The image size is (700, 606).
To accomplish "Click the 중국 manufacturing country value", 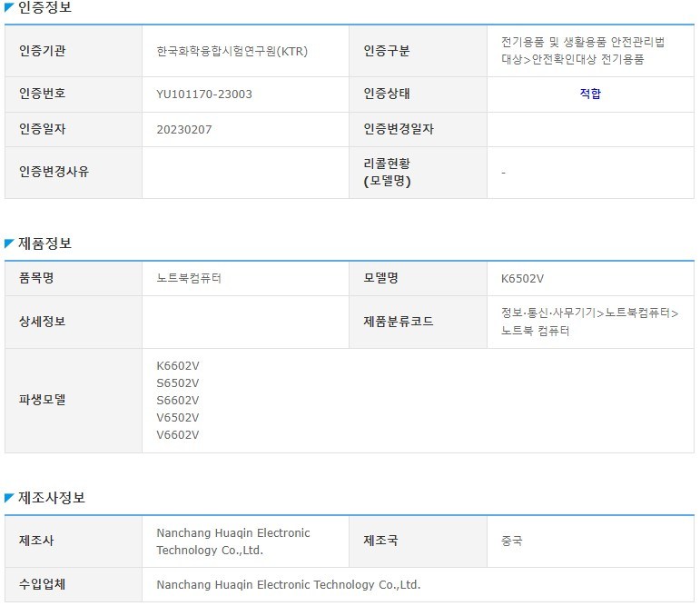I will click(511, 541).
